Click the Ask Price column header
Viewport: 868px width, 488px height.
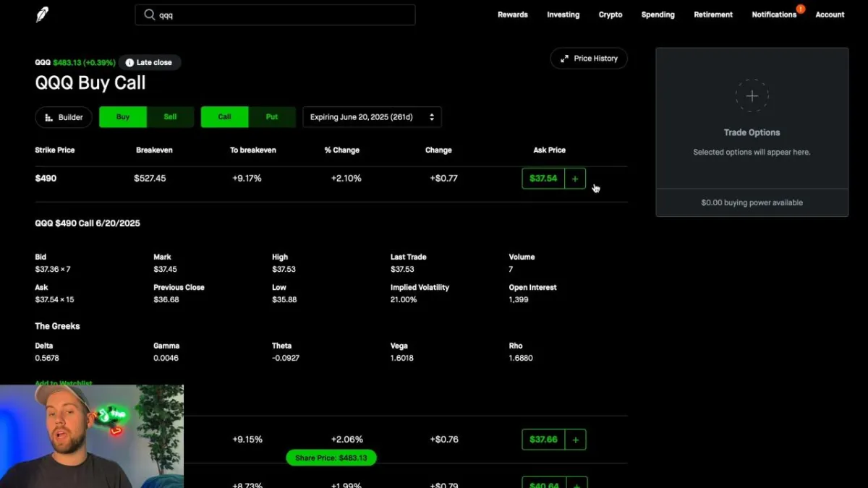pos(550,150)
